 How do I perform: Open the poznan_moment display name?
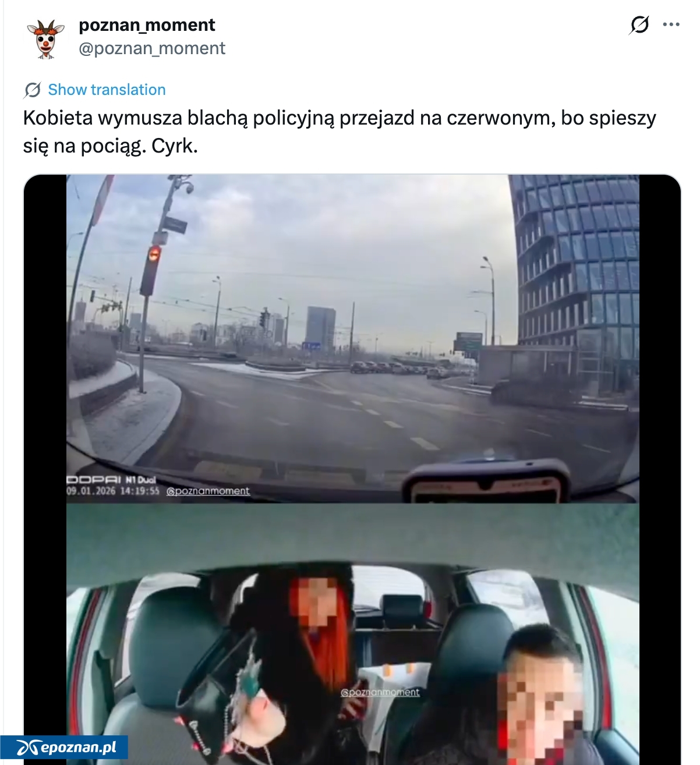point(147,25)
